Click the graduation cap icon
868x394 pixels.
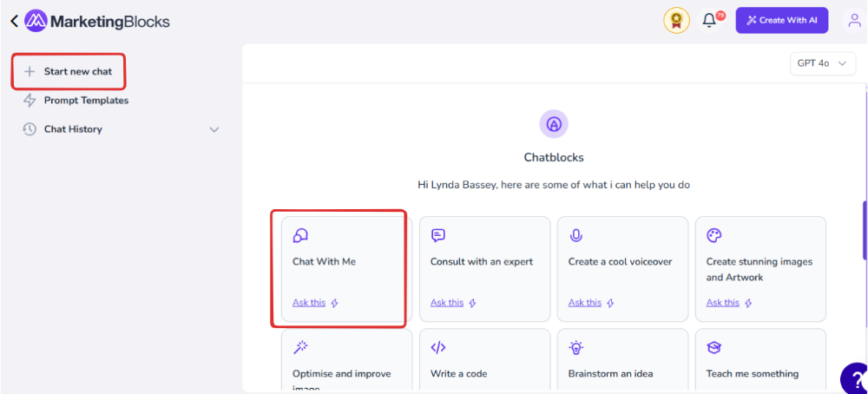click(714, 347)
